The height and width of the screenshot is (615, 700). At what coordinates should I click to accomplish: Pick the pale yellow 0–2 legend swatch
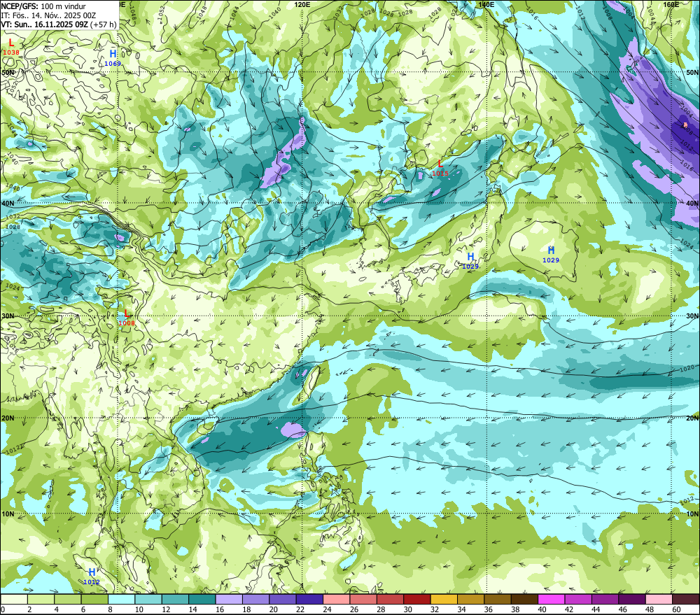14,599
